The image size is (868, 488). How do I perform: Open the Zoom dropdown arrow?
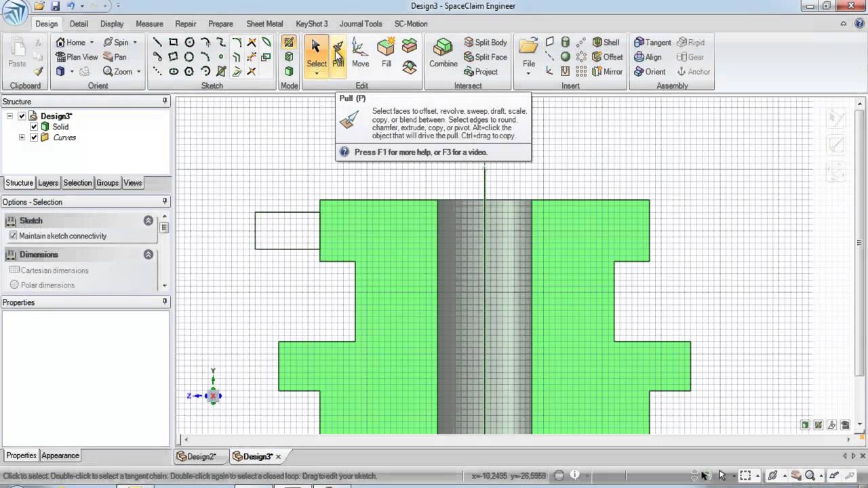point(138,72)
